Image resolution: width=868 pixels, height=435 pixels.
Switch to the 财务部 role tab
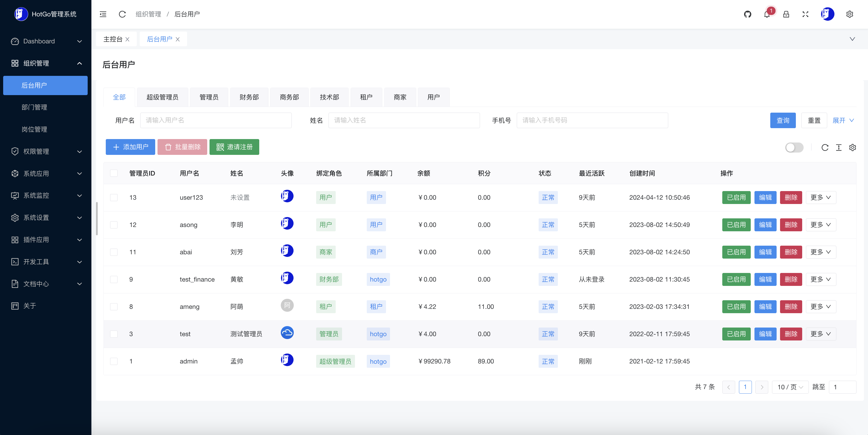[249, 97]
